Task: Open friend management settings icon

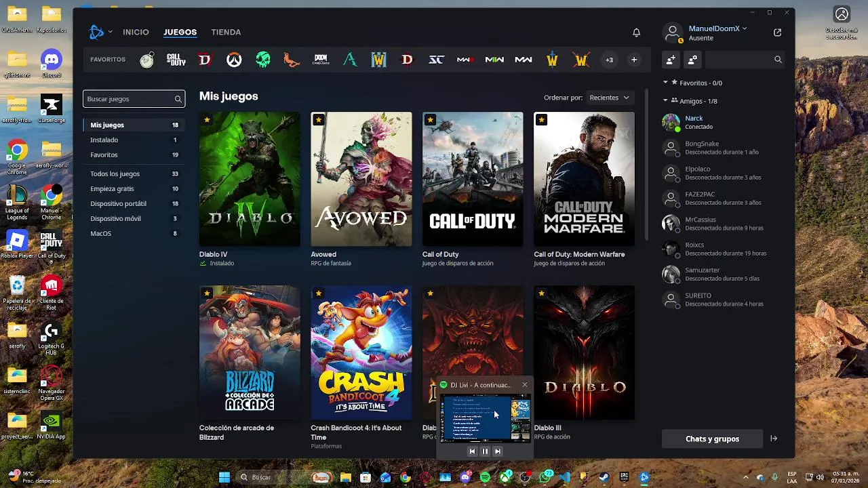Action: click(692, 60)
